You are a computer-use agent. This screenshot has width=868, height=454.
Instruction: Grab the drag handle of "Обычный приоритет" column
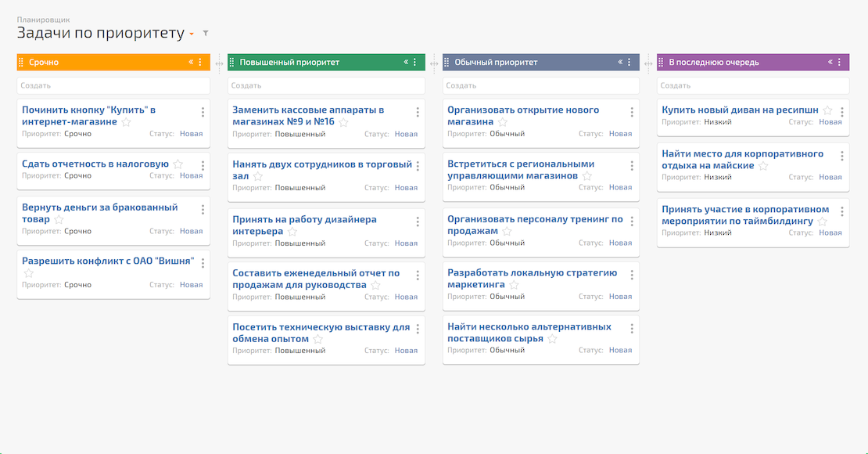[447, 63]
